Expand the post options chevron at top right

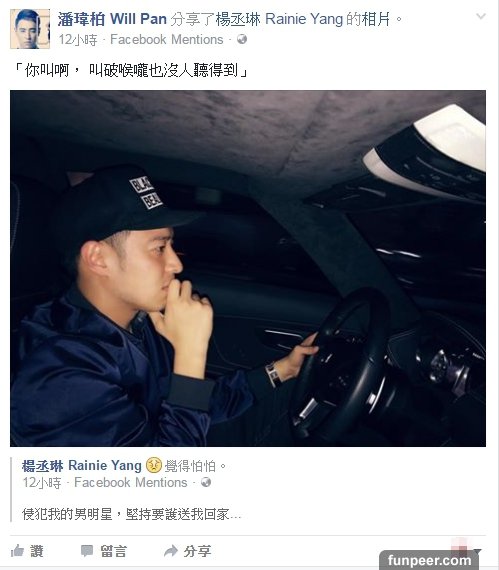480,16
